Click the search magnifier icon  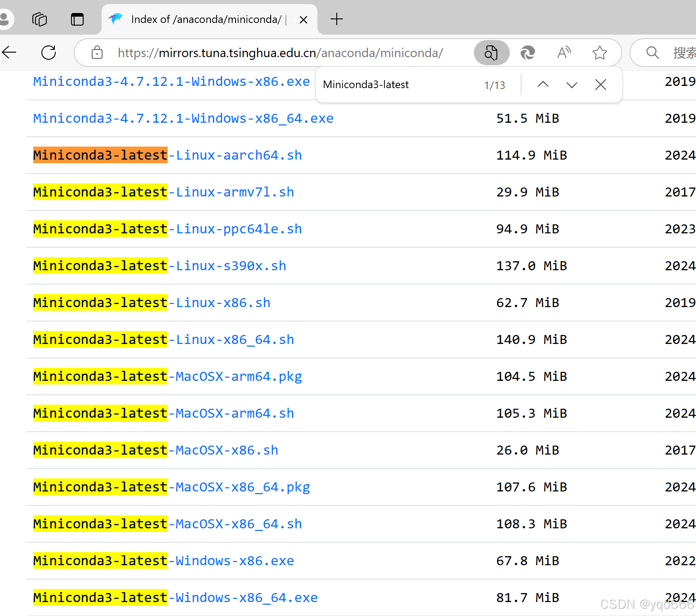[x=653, y=53]
